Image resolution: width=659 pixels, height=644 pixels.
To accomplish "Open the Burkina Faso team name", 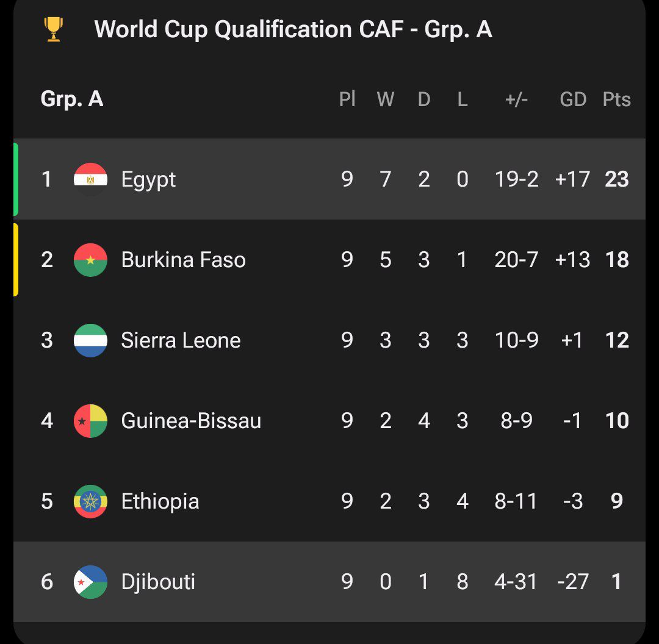I will (x=183, y=260).
